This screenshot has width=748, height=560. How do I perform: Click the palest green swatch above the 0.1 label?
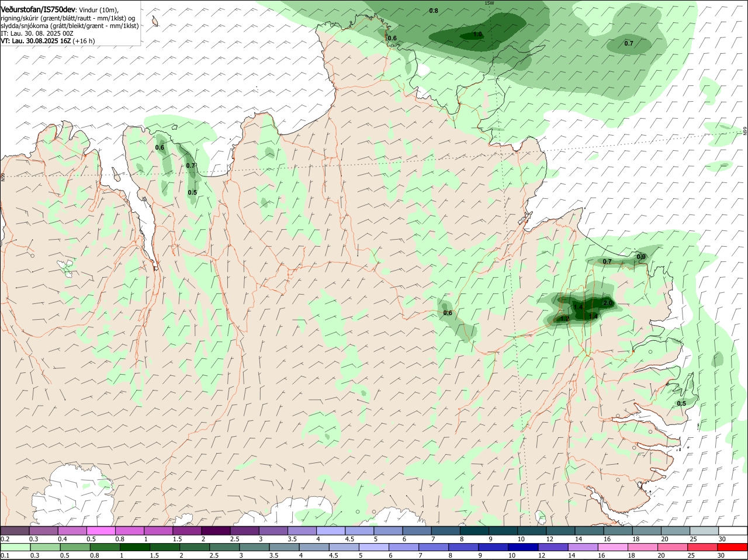coord(15,547)
